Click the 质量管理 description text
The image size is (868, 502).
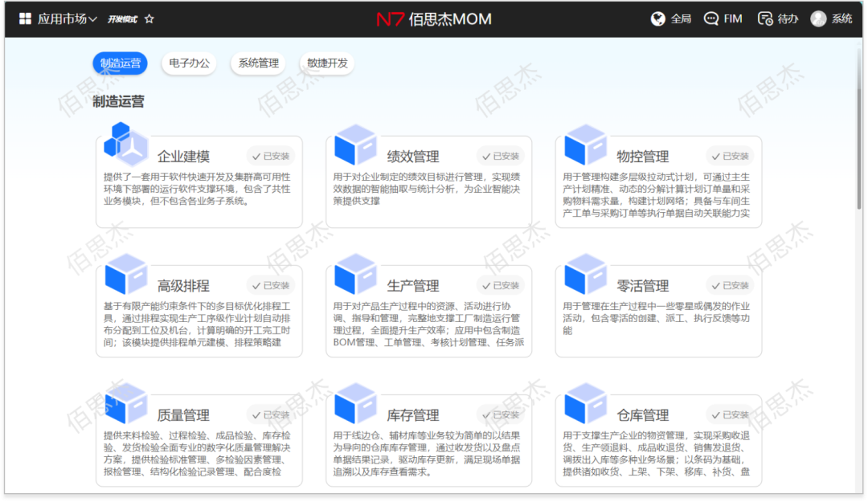197,454
